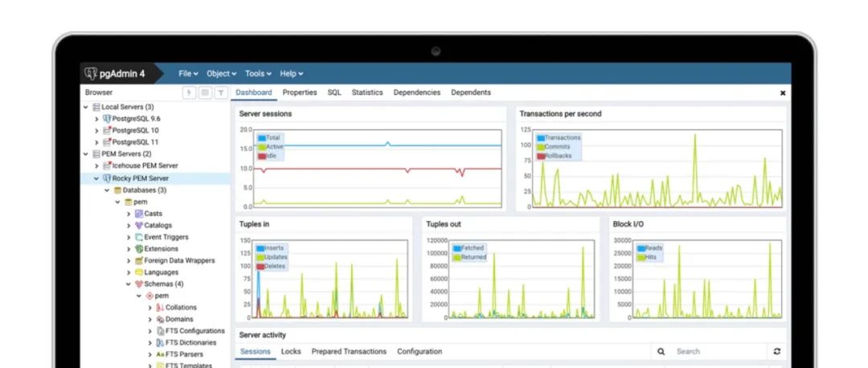Open the Tools dropdown menu
The height and width of the screenshot is (368, 868).
[257, 74]
